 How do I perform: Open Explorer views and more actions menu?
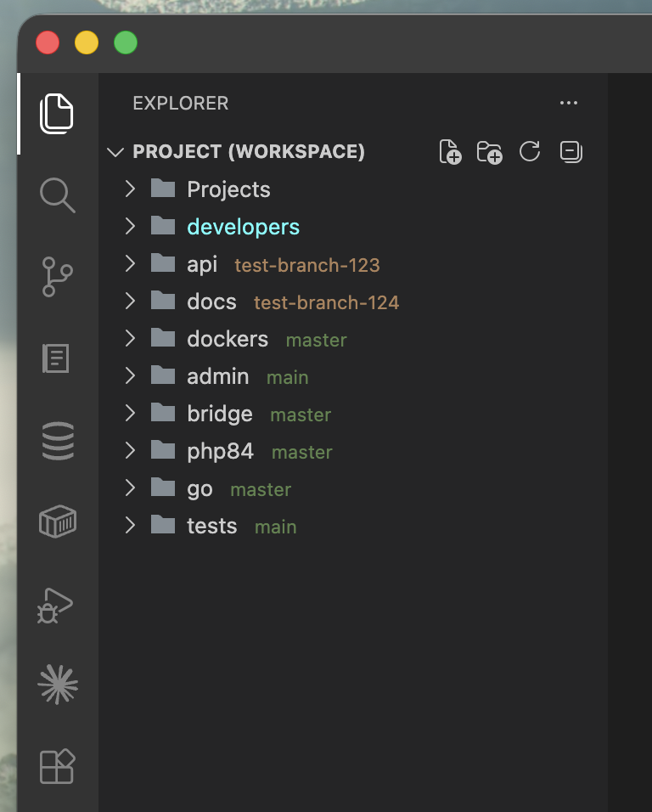(569, 103)
